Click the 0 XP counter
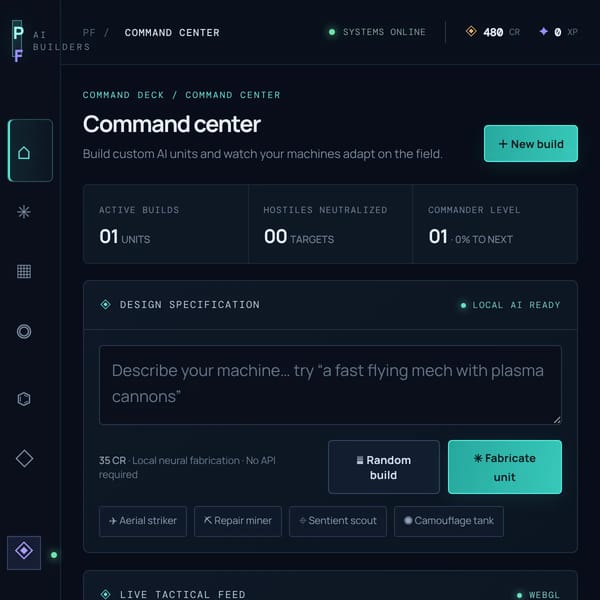600x600 pixels. (558, 32)
